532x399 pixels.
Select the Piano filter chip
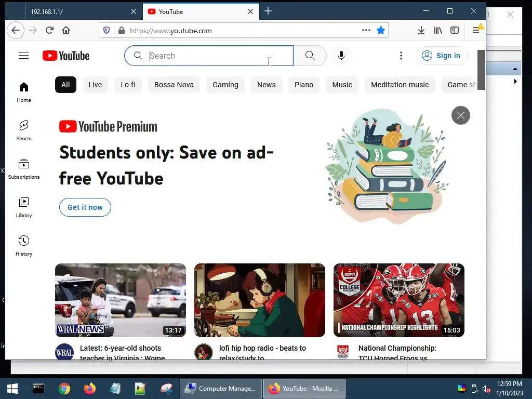tap(303, 85)
